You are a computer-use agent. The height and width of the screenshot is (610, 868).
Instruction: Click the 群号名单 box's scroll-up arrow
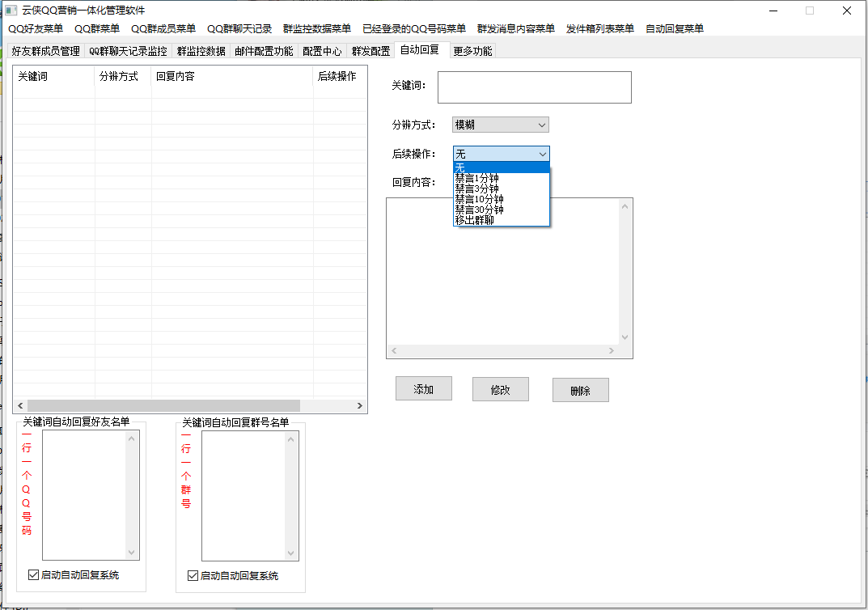291,439
